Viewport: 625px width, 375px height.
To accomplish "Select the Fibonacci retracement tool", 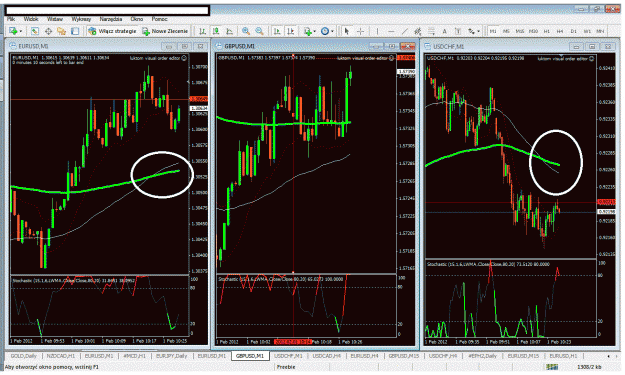I will pos(431,31).
